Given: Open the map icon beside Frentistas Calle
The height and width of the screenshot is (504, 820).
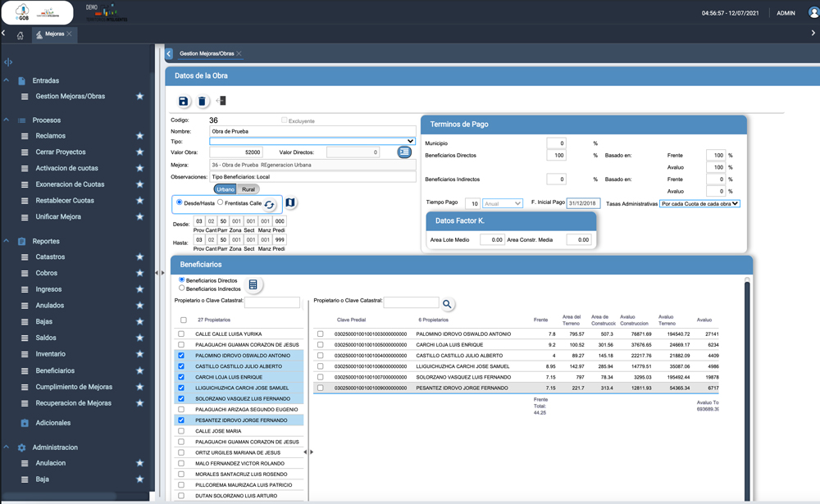Looking at the screenshot, I should click(290, 202).
